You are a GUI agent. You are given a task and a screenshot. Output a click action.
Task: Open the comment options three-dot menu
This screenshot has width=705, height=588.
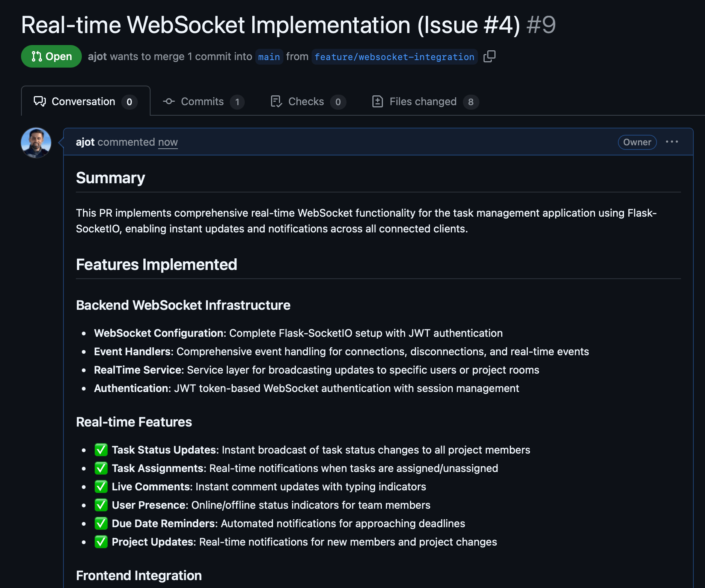pos(672,142)
